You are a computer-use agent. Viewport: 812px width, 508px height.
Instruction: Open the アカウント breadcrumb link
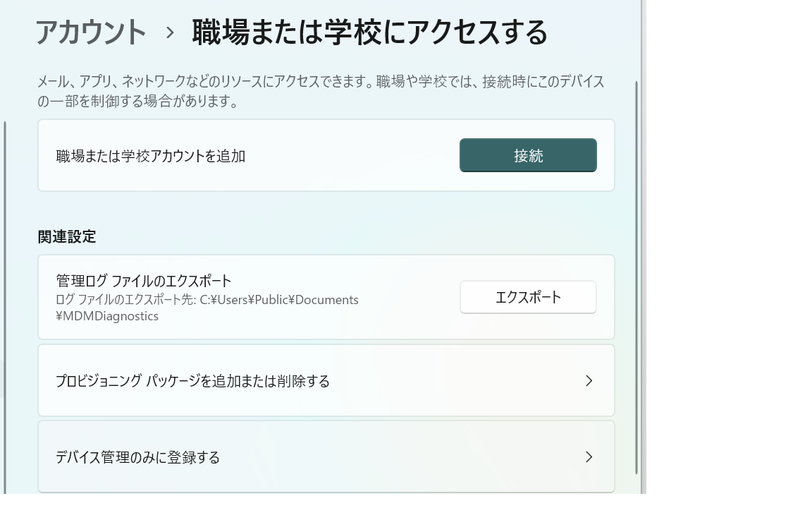tap(90, 32)
